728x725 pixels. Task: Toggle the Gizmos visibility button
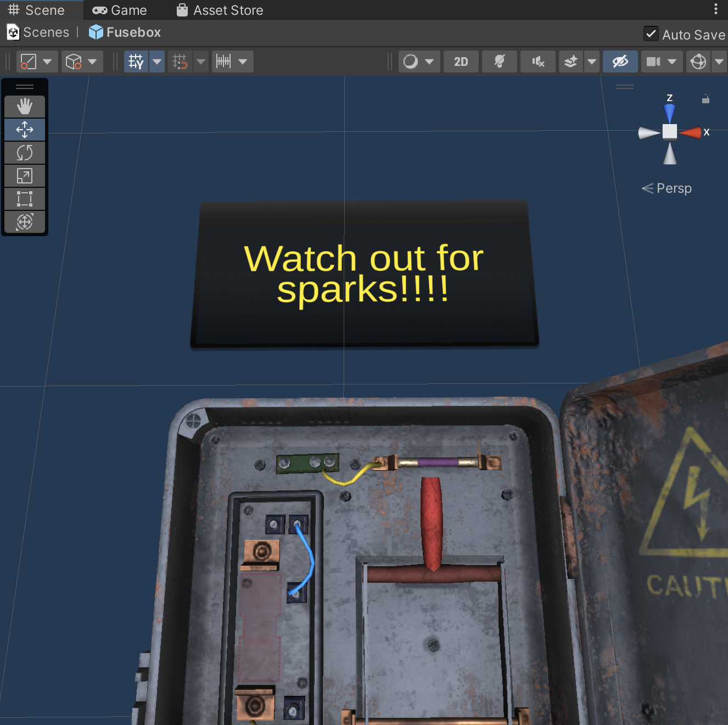click(698, 62)
